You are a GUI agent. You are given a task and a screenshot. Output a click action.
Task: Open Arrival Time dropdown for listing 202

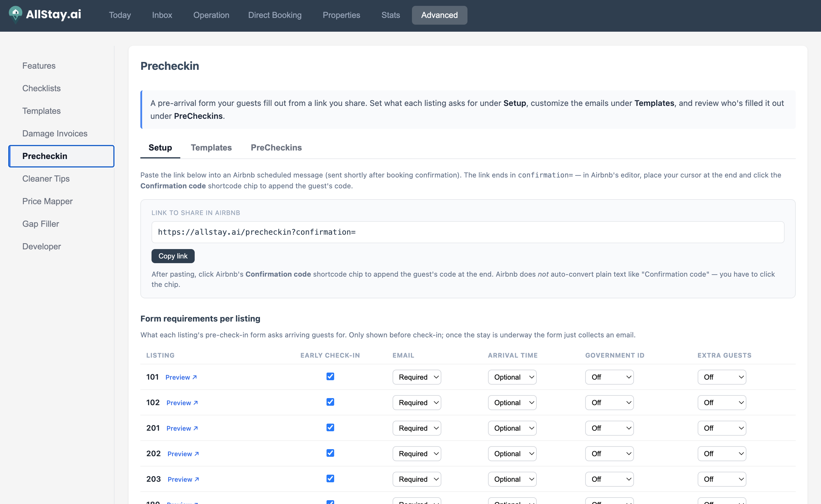coord(512,454)
